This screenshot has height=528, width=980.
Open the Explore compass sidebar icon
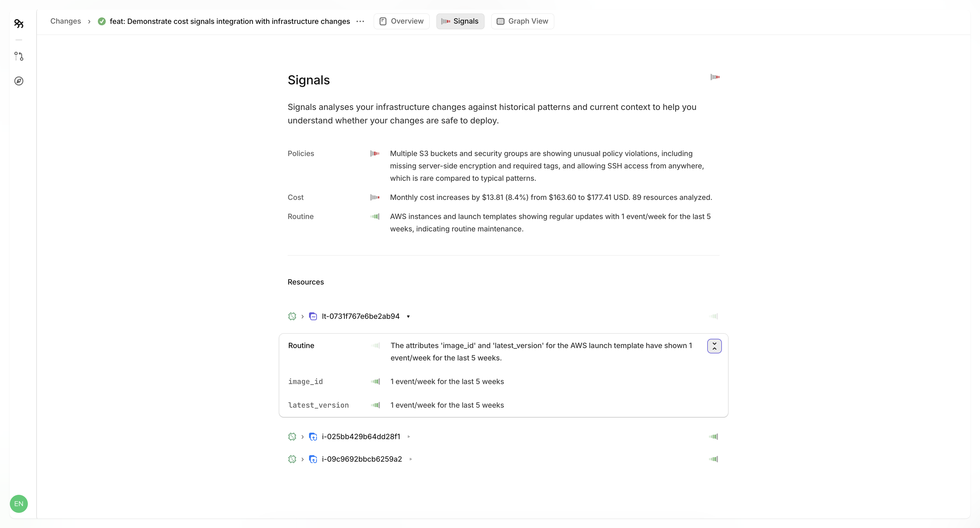pyautogui.click(x=19, y=81)
